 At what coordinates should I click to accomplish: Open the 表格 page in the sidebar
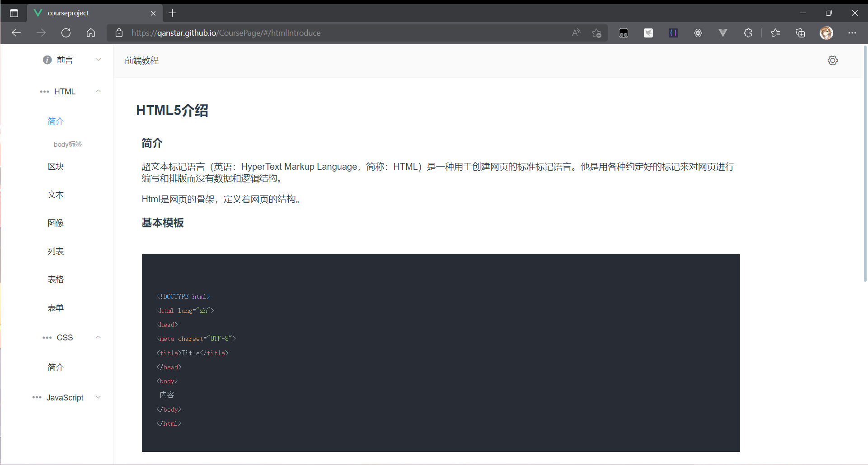[56, 279]
